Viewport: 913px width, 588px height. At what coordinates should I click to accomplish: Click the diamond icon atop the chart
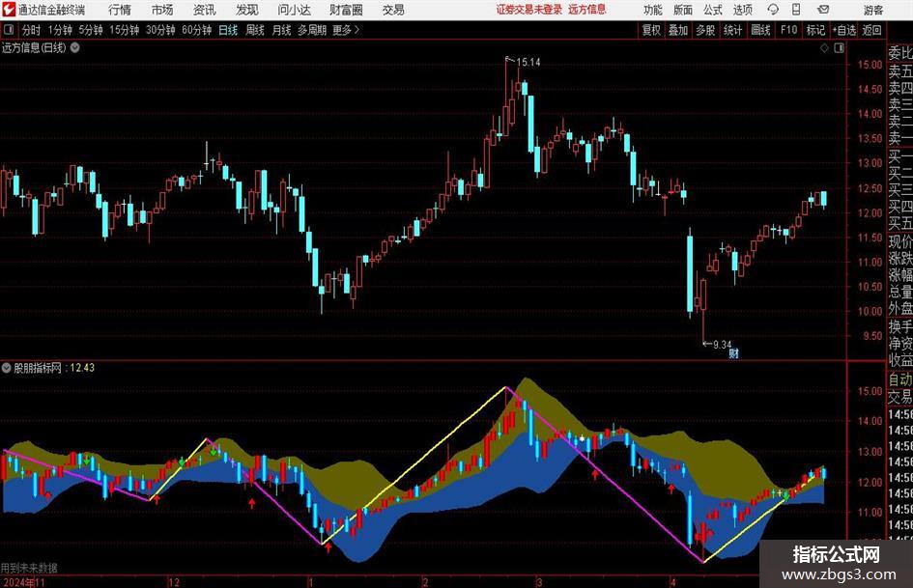click(824, 48)
